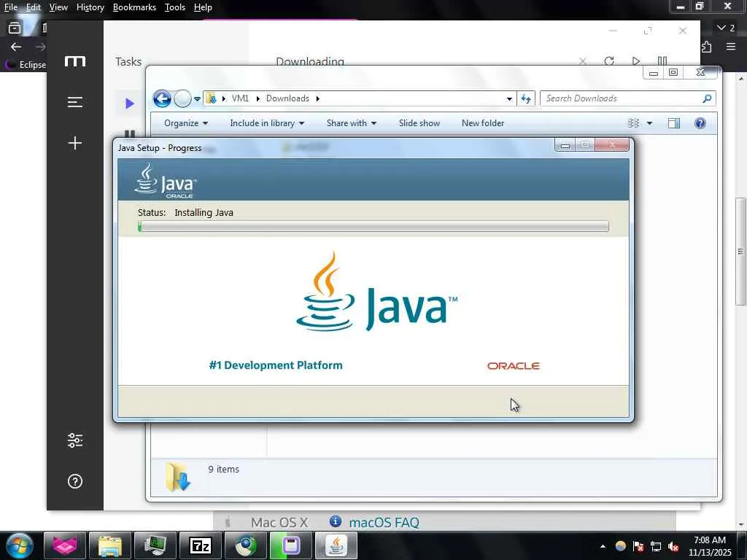The width and height of the screenshot is (747, 560).
Task: Click the search magnifier icon
Action: point(707,98)
